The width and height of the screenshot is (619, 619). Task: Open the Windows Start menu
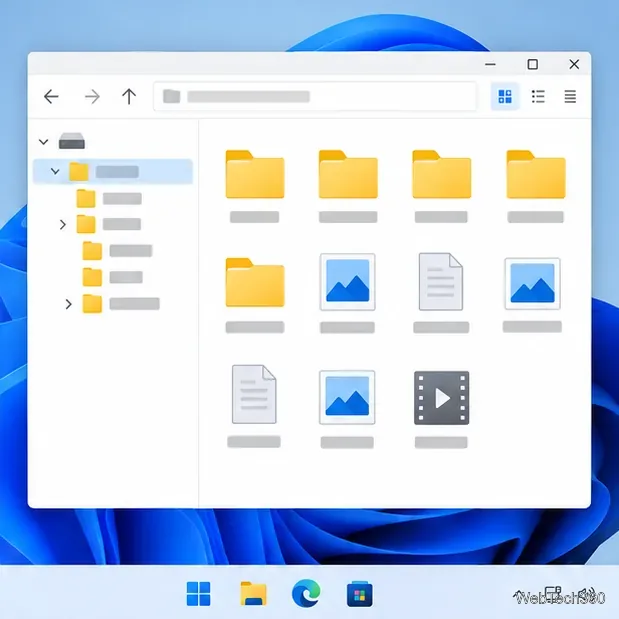pyautogui.click(x=198, y=593)
